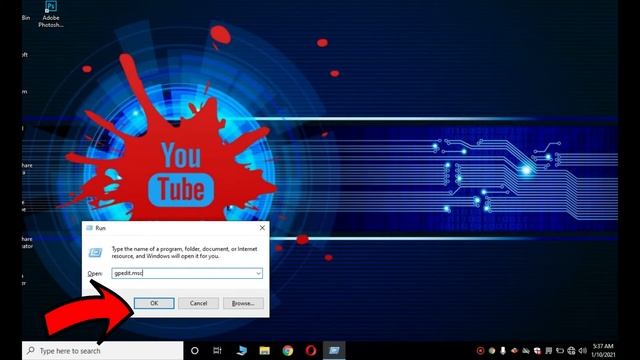
Task: Click the search magnifier icon in taskbar
Action: (x=31, y=351)
